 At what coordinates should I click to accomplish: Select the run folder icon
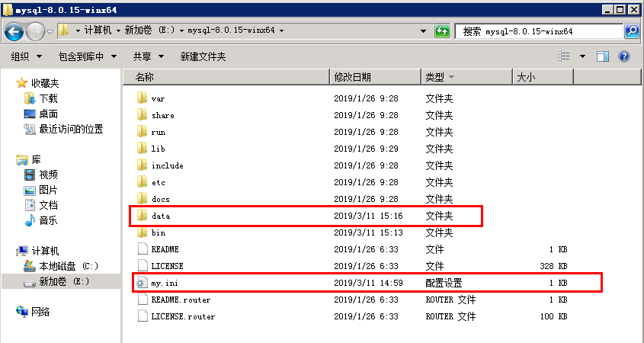coord(142,132)
